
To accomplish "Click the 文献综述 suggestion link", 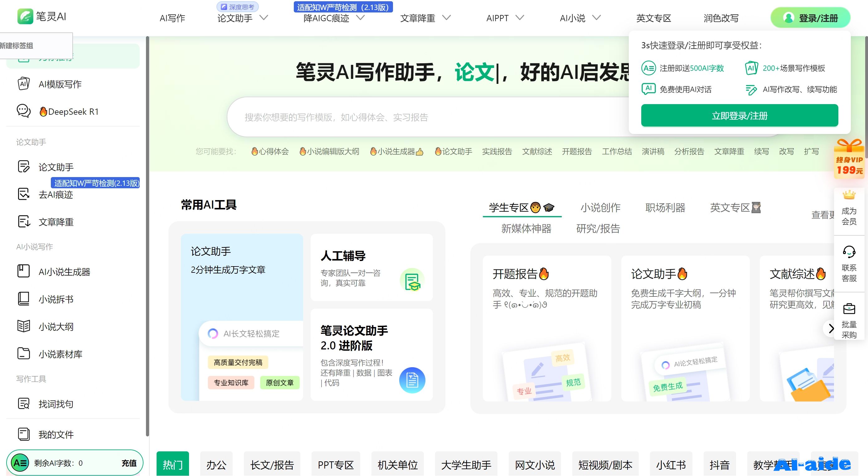I will (x=537, y=151).
